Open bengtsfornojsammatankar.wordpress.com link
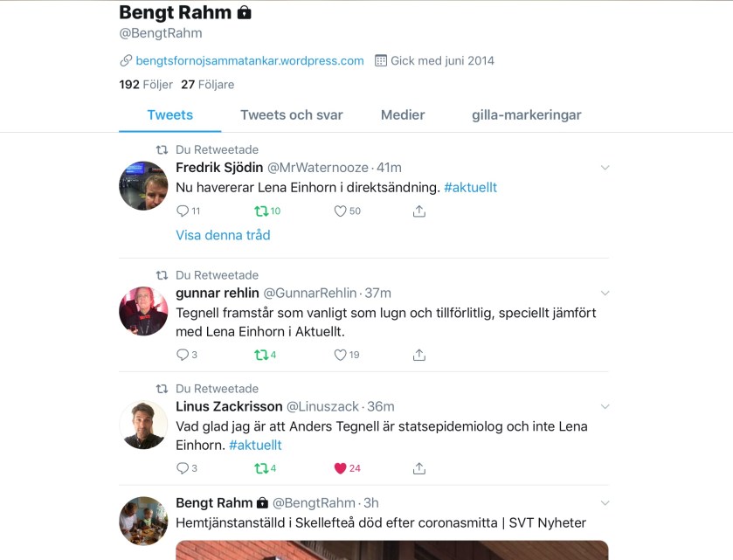This screenshot has height=560, width=733. pos(250,60)
